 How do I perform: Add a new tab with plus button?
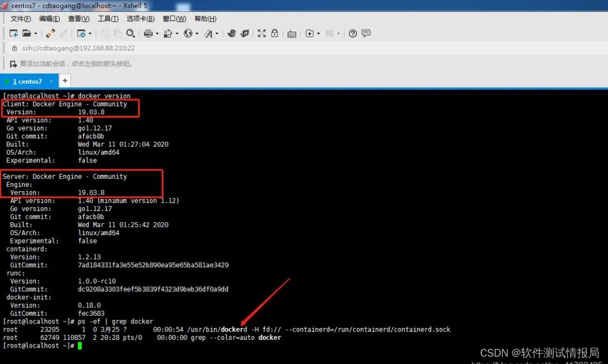click(65, 80)
